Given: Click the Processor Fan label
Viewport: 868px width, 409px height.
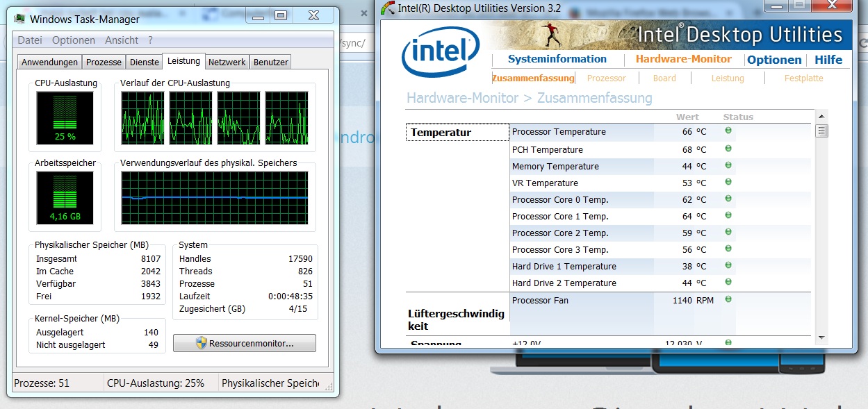Looking at the screenshot, I should (540, 300).
